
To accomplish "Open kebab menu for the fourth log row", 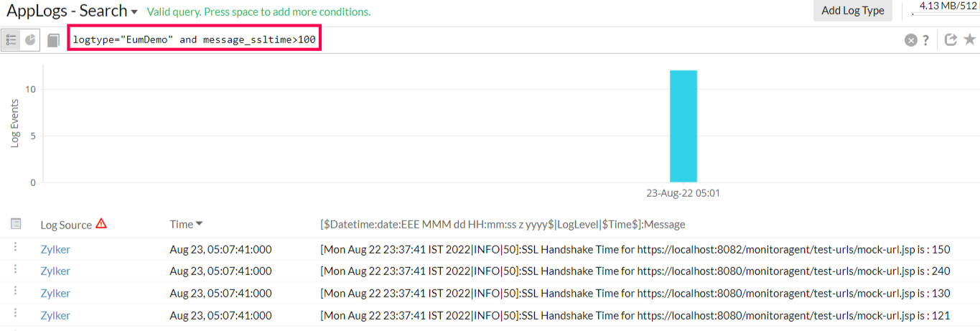I will click(x=15, y=314).
